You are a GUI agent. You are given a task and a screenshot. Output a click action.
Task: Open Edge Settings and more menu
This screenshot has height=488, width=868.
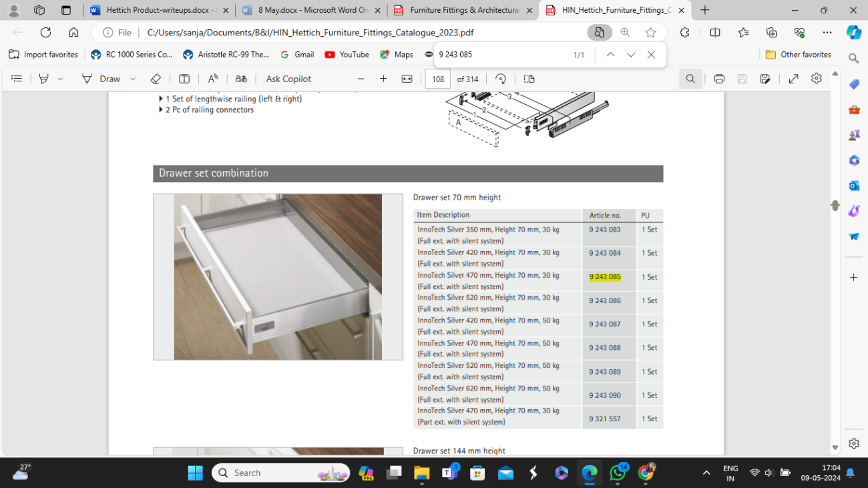pyautogui.click(x=827, y=33)
